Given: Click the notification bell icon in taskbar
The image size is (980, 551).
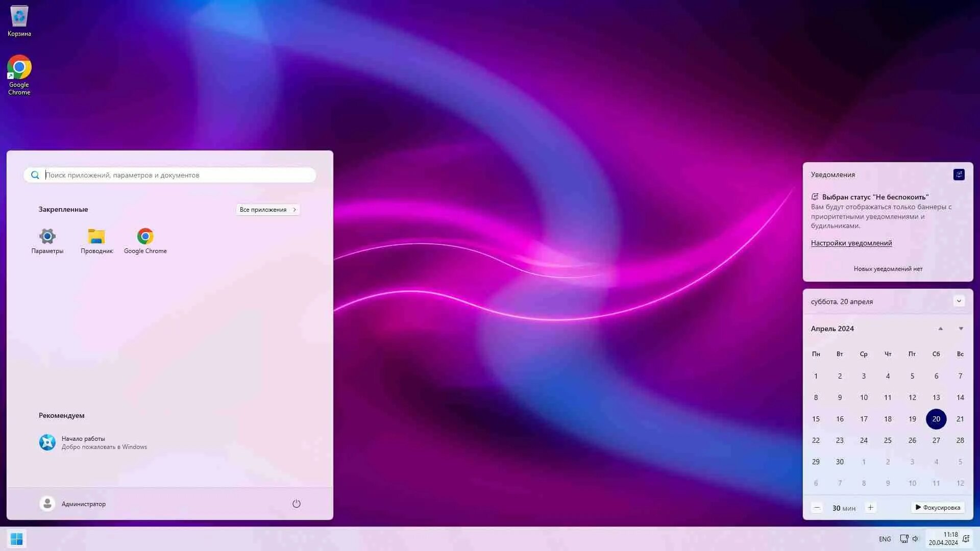Looking at the screenshot, I should pyautogui.click(x=966, y=539).
